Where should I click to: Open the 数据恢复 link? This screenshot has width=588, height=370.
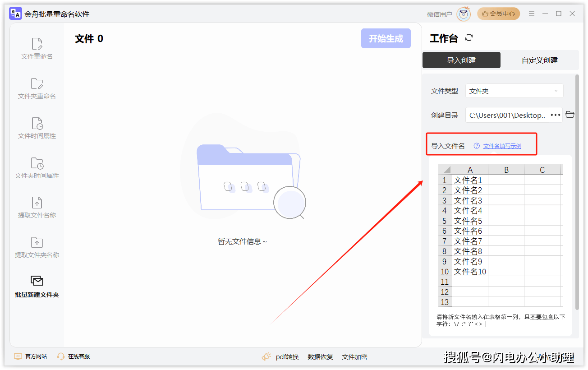click(x=320, y=357)
